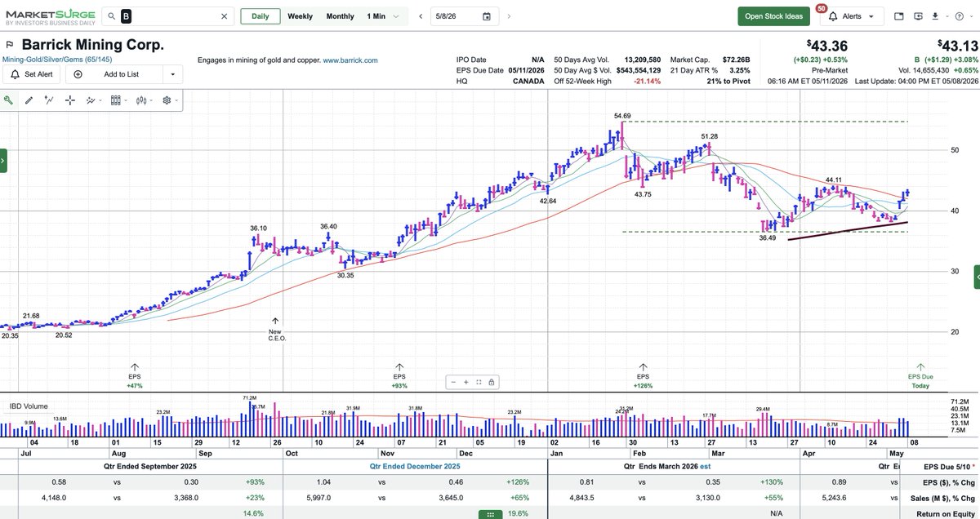Click the EPS +93% chart marker

tap(399, 376)
